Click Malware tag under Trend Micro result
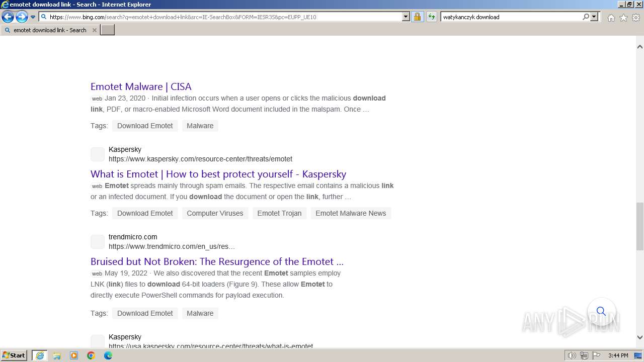The height and width of the screenshot is (362, 644). click(200, 313)
